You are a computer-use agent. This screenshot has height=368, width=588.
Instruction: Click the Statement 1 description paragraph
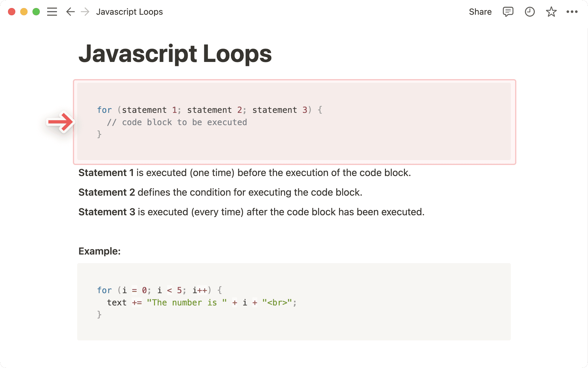[x=244, y=172]
